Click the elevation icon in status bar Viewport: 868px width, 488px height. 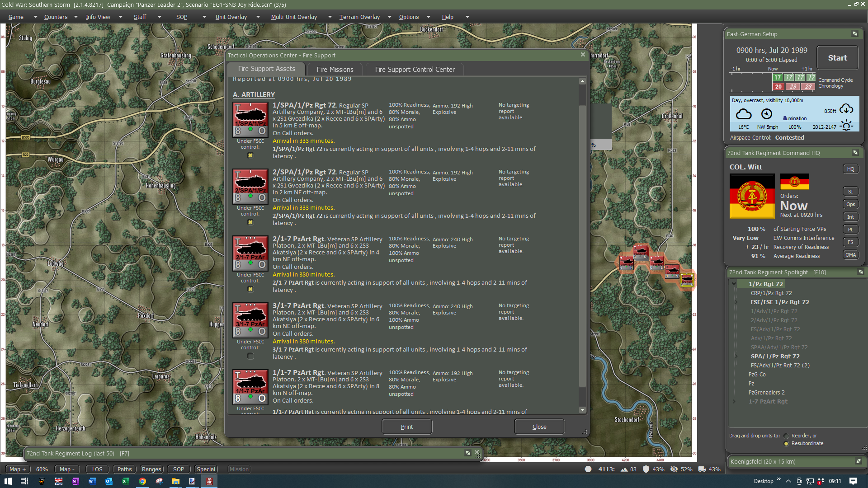(624, 469)
